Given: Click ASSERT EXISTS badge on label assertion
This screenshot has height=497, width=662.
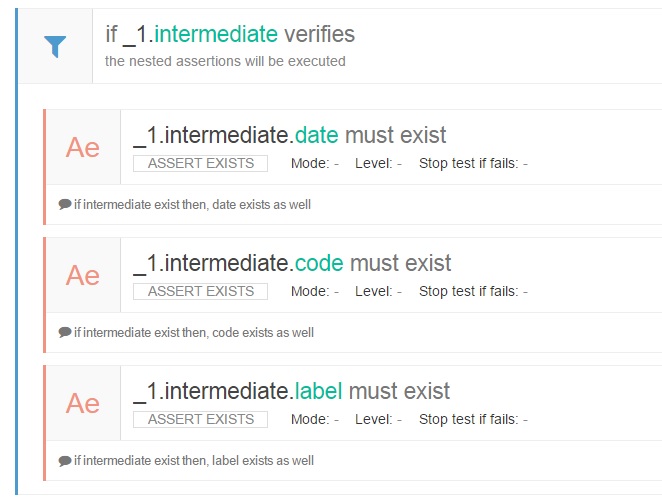Looking at the screenshot, I should click(200, 419).
